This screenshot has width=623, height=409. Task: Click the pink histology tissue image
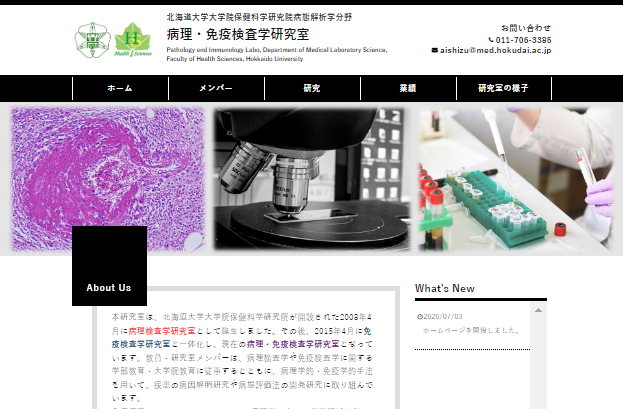coord(107,179)
